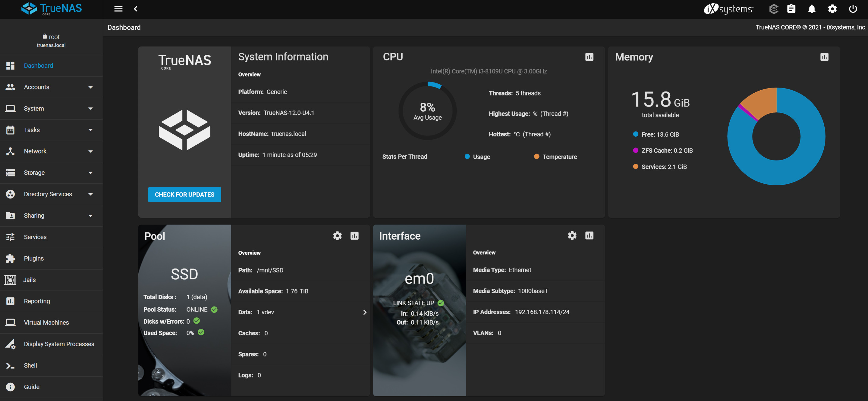Open Pool settings gear icon
868x401 pixels.
click(337, 236)
